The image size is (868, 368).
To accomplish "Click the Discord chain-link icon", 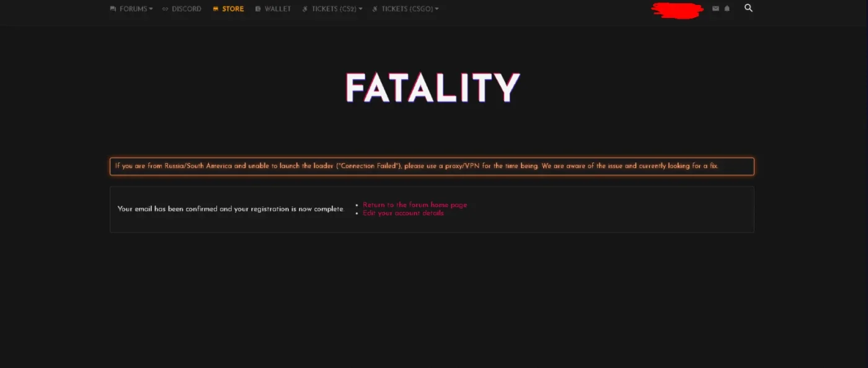I will click(166, 9).
